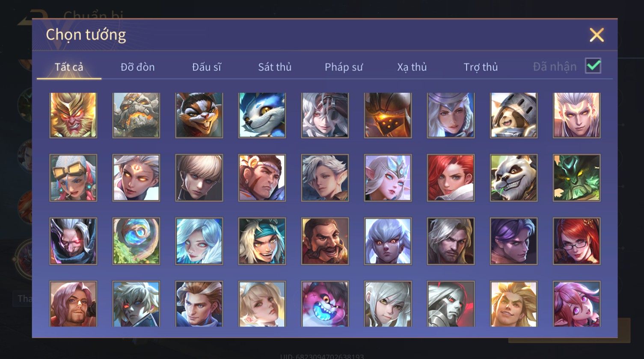The width and height of the screenshot is (644, 359).
Task: Select the mustached man with brown hat portrait
Action: (325, 241)
